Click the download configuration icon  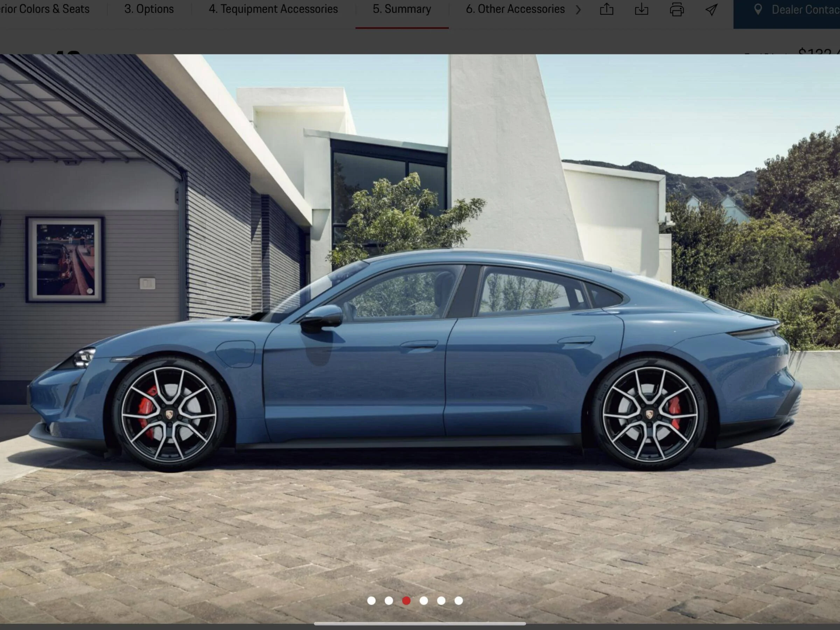pyautogui.click(x=642, y=9)
